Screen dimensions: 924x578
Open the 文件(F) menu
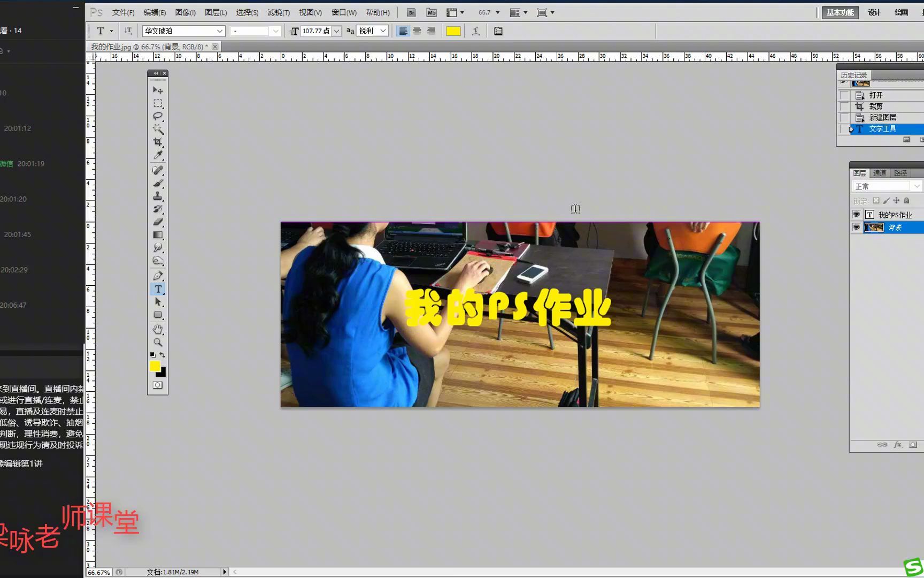coord(123,12)
